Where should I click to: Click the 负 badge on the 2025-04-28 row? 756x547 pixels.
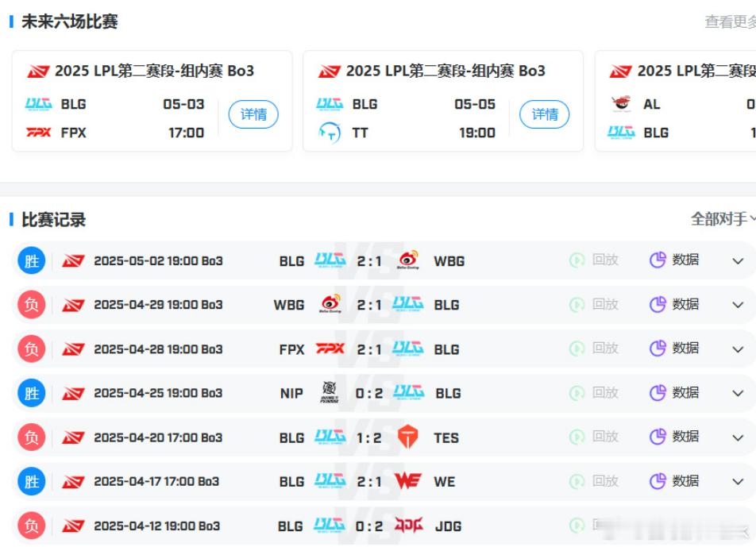click(31, 349)
